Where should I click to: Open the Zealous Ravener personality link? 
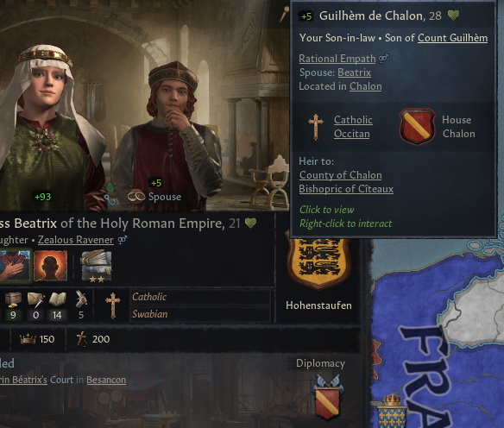[76, 240]
